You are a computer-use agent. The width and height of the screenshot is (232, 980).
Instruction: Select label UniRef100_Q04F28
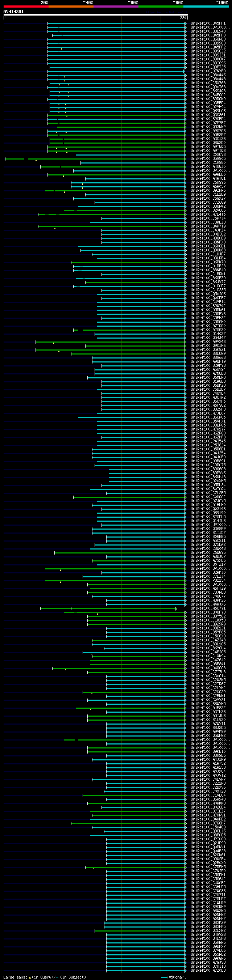click(x=208, y=851)
